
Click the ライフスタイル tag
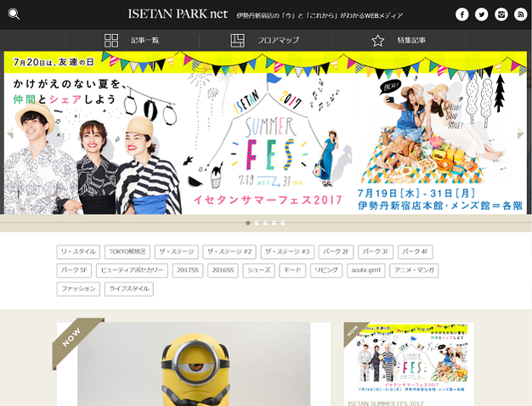[x=129, y=289]
